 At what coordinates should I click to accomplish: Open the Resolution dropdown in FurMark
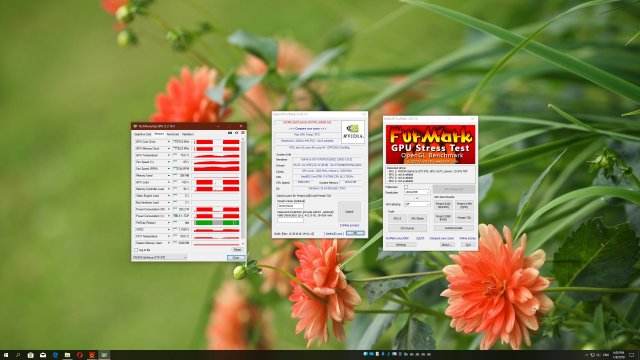click(417, 192)
